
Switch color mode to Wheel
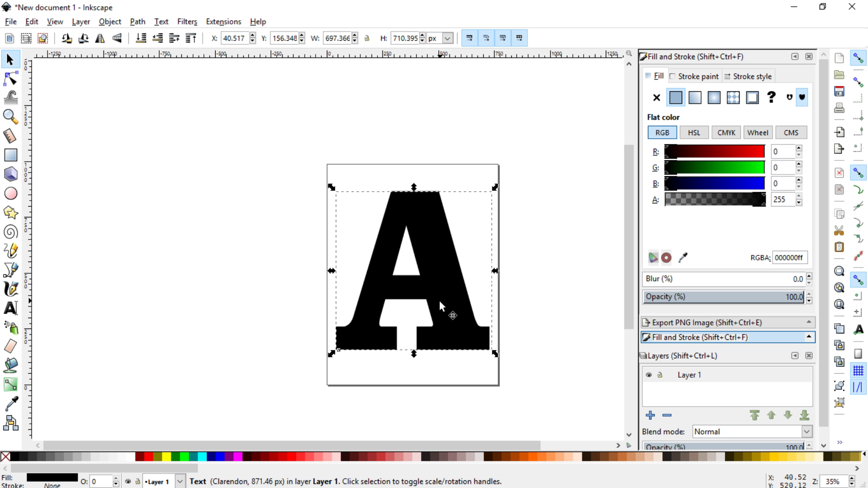tap(758, 133)
